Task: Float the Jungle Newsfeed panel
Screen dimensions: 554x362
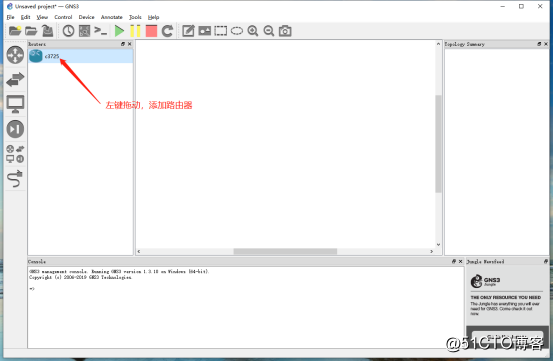Action: [546, 262]
